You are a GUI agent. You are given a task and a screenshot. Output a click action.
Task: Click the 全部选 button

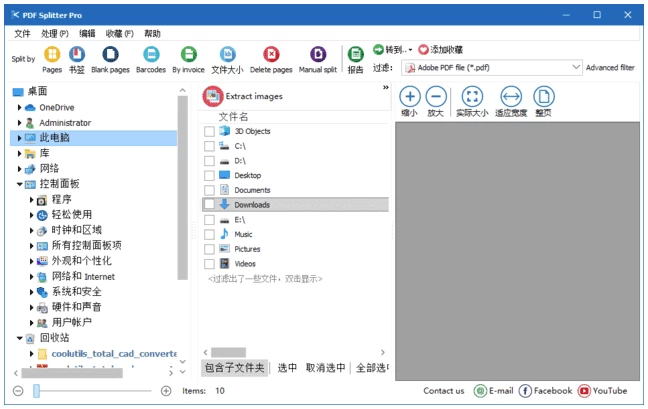(372, 368)
